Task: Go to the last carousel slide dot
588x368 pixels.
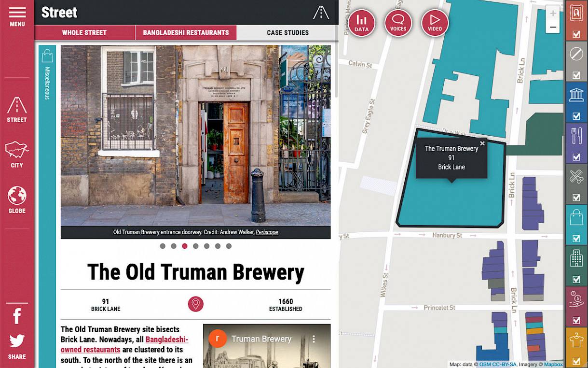Action: coord(229,246)
